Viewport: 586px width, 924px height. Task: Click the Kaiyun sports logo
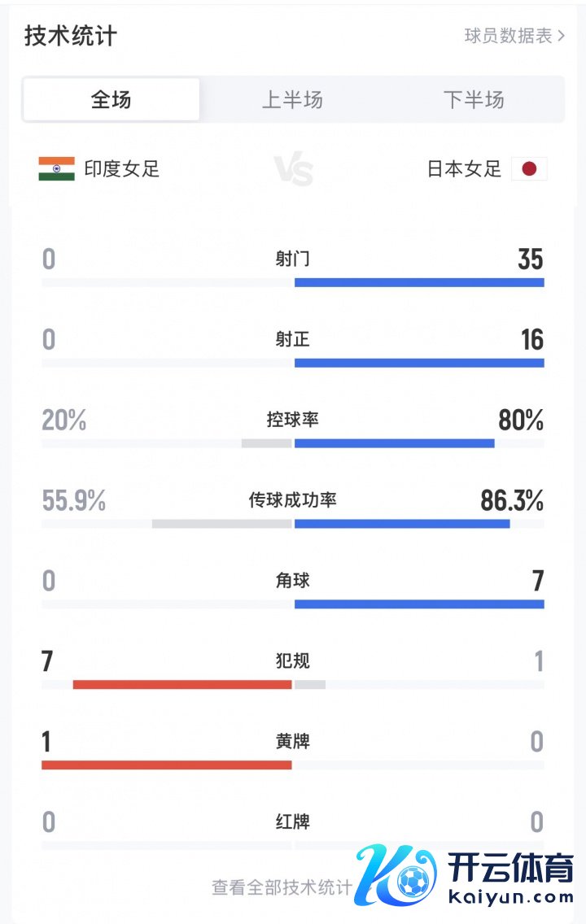click(466, 878)
